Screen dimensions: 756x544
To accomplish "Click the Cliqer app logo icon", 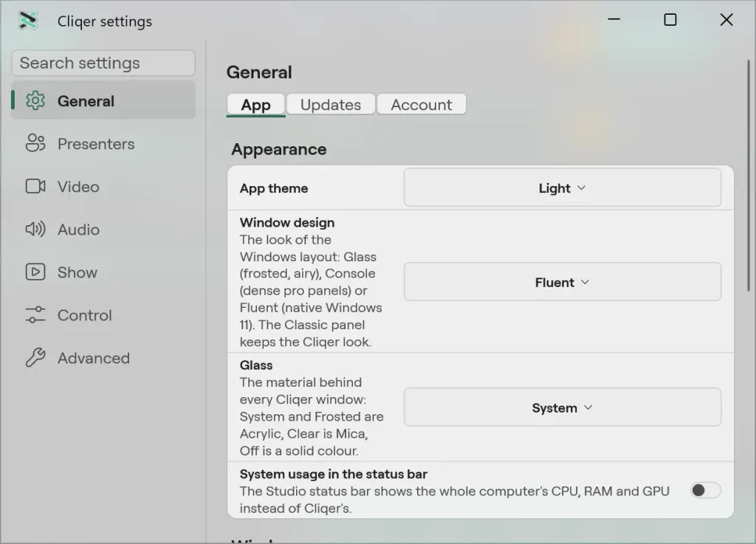I will 28,20.
